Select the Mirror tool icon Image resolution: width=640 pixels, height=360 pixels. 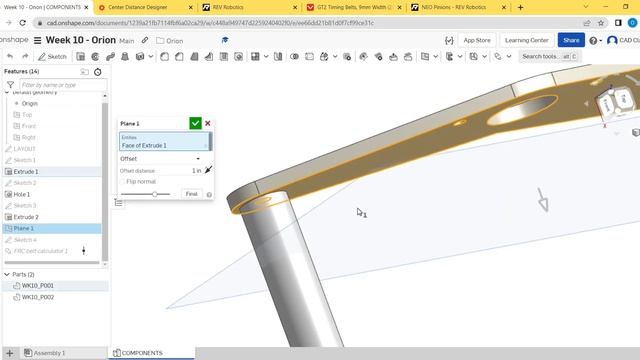coord(278,56)
